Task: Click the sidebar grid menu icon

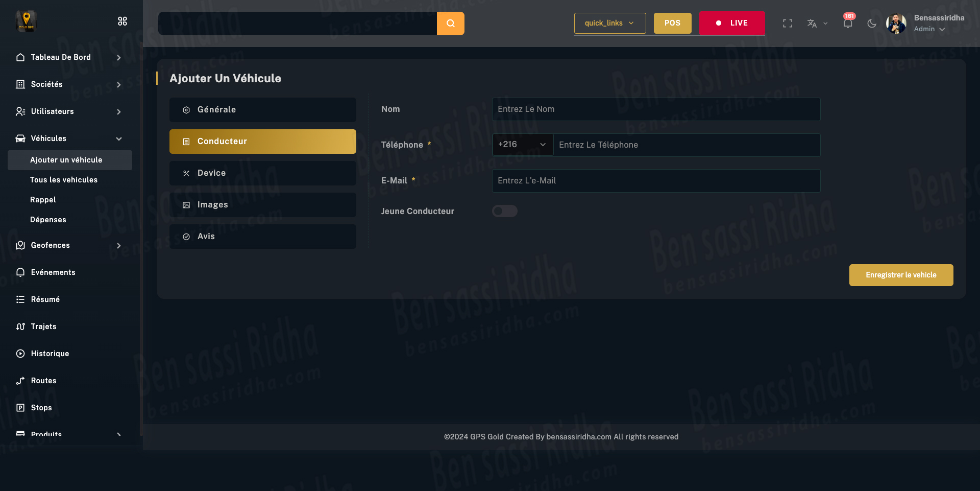Action: coord(122,21)
